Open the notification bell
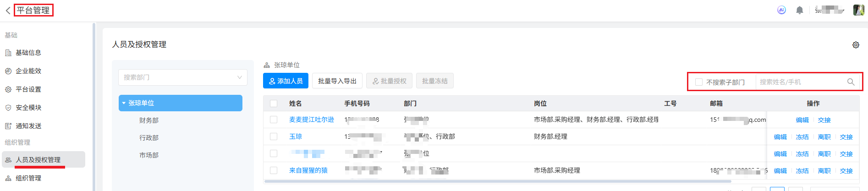This screenshot has width=868, height=191. click(x=799, y=10)
